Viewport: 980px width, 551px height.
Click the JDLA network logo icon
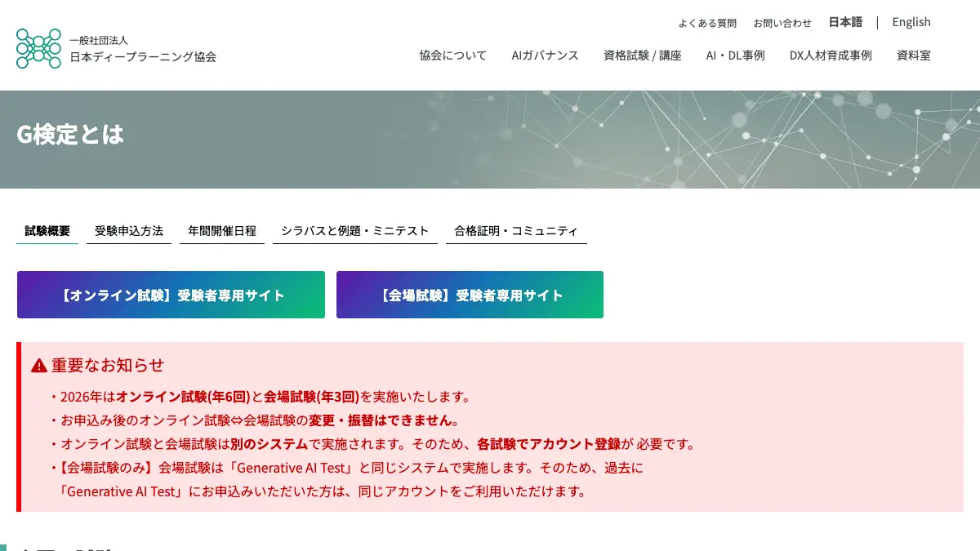[38, 48]
